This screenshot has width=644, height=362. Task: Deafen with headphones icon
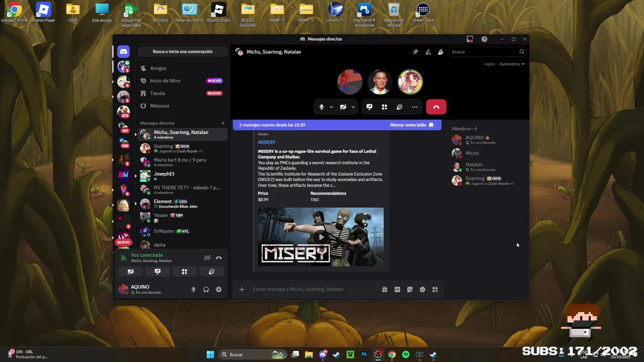(206, 290)
